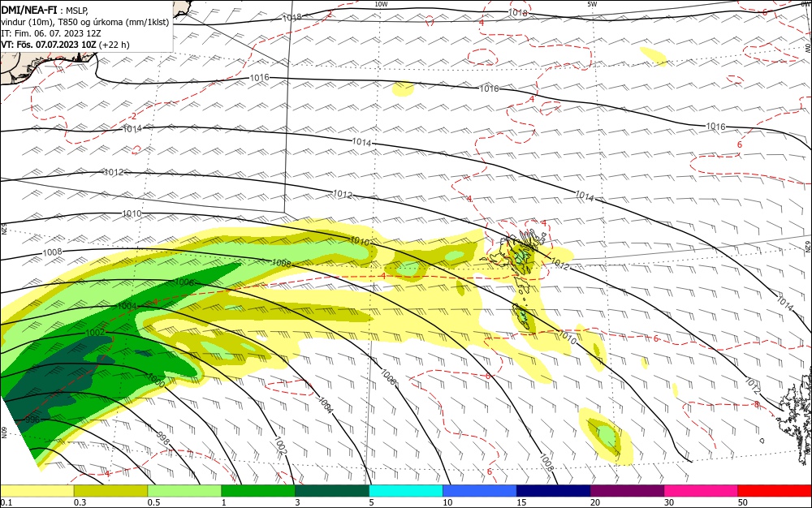Click the red 50 mm legend block
Viewport: 812px width, 508px height.
775,491
